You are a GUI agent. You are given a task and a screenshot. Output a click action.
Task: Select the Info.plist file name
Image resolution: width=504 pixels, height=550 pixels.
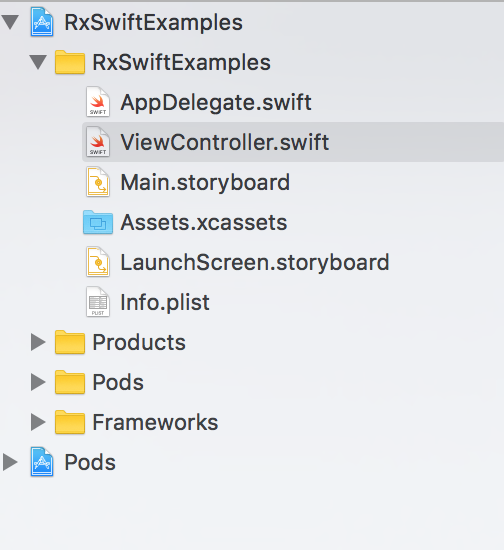165,302
